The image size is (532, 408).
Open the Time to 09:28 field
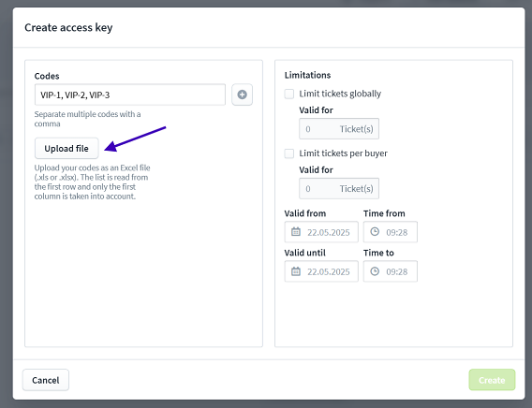391,271
